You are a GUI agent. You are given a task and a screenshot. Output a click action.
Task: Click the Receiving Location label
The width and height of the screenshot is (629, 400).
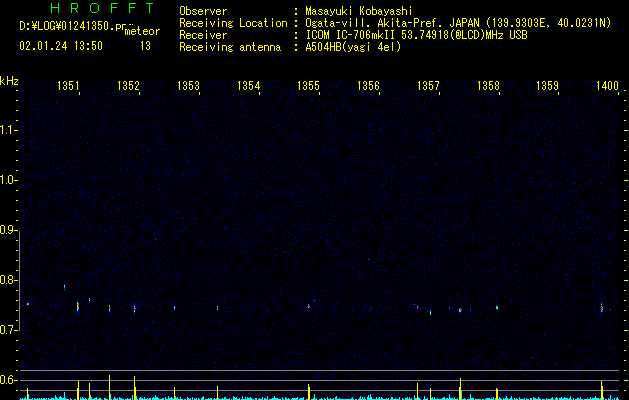tap(233, 23)
